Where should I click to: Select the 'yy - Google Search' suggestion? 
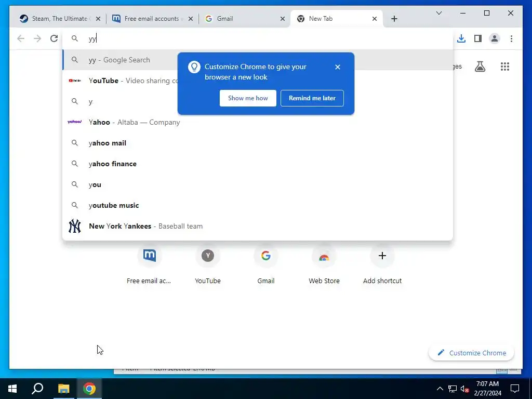119,60
